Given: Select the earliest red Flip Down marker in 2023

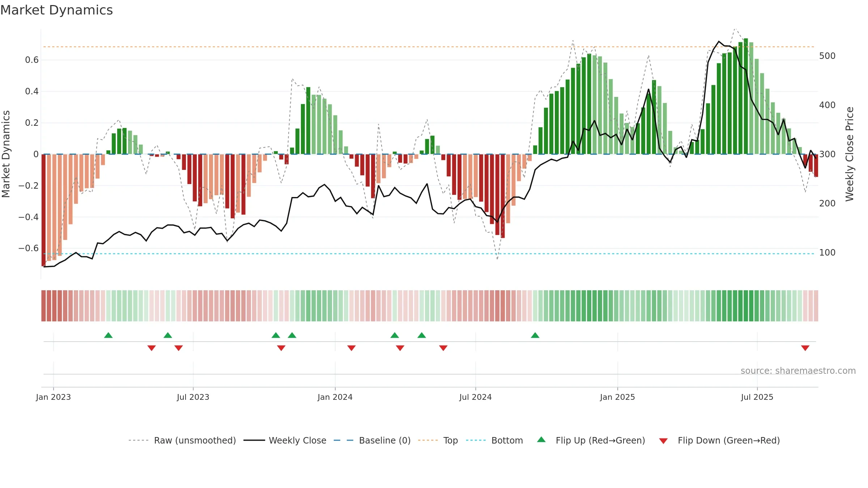Looking at the screenshot, I should tap(152, 348).
